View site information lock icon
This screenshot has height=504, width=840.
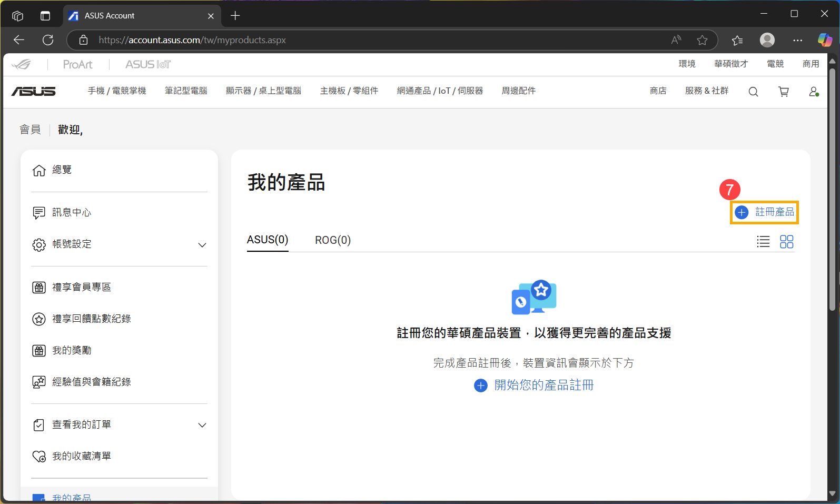tap(83, 40)
